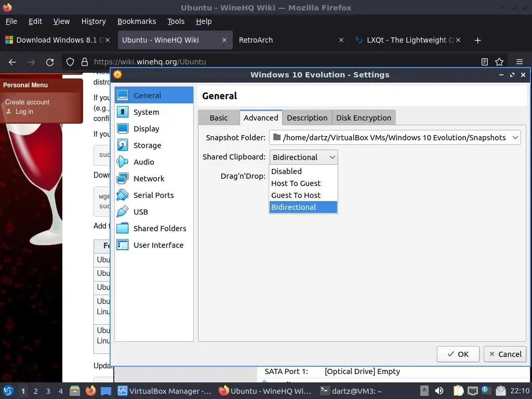
Task: Close the RetroArch browser tab
Action: tap(341, 40)
